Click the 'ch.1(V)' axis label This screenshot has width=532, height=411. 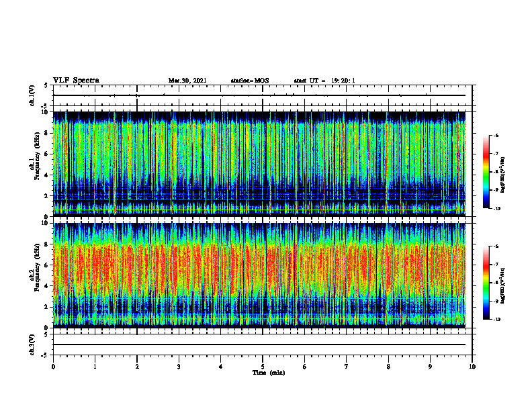(32, 95)
